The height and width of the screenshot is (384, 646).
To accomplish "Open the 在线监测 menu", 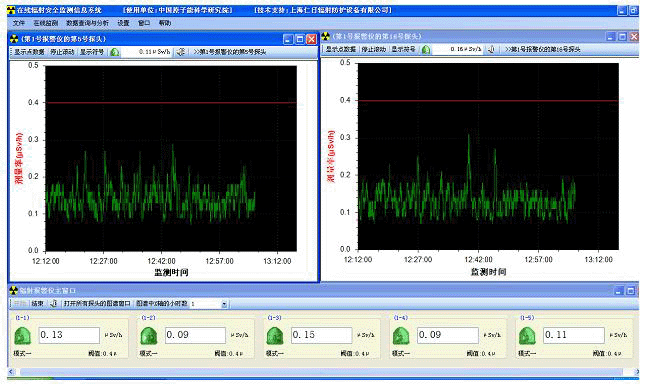I will [x=45, y=23].
